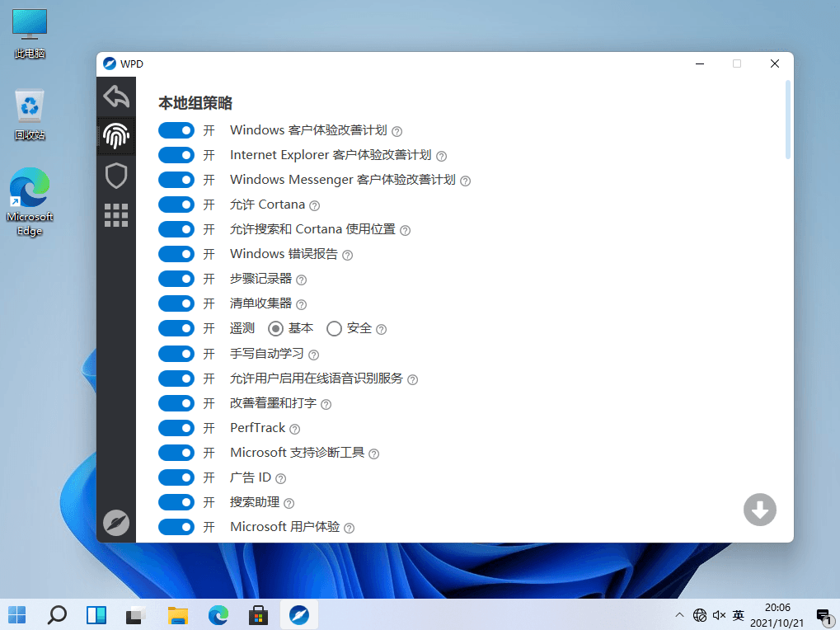Show help for PerfTrack

click(x=294, y=429)
